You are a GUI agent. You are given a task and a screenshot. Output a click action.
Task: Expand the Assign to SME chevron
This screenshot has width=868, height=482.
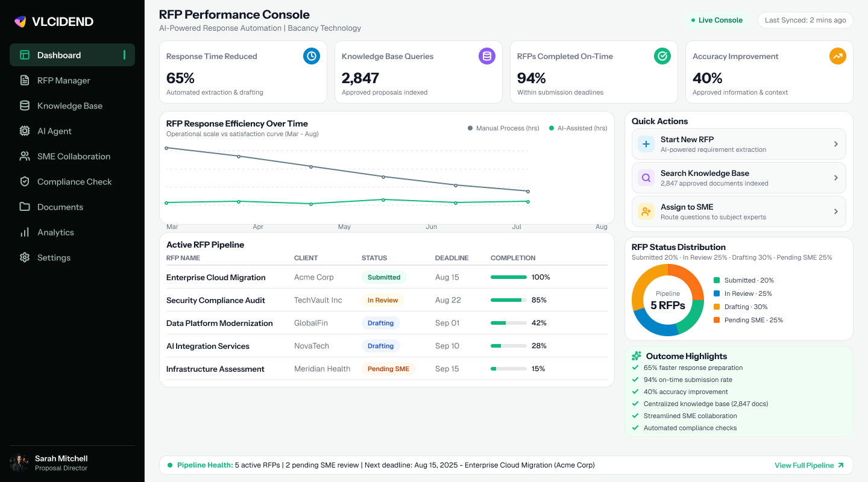click(836, 211)
